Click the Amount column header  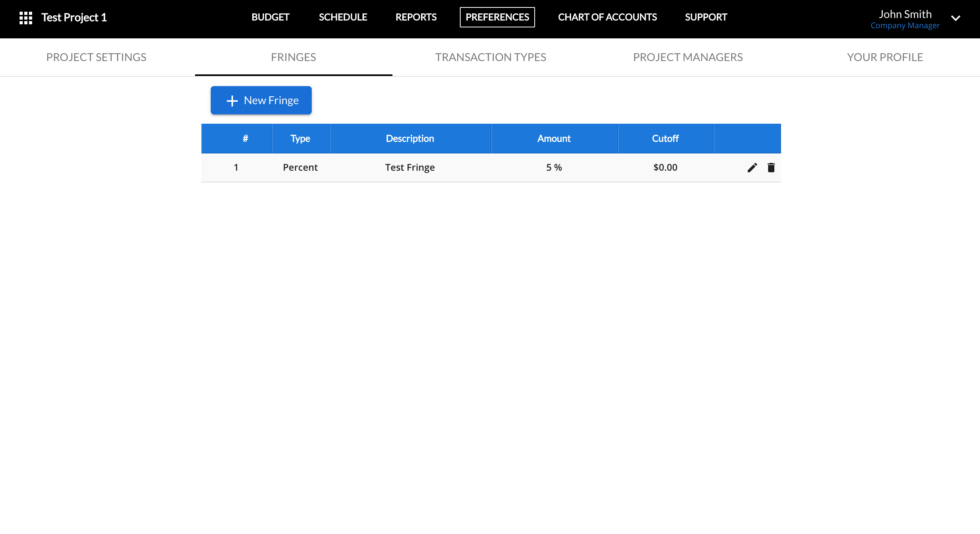pyautogui.click(x=554, y=139)
